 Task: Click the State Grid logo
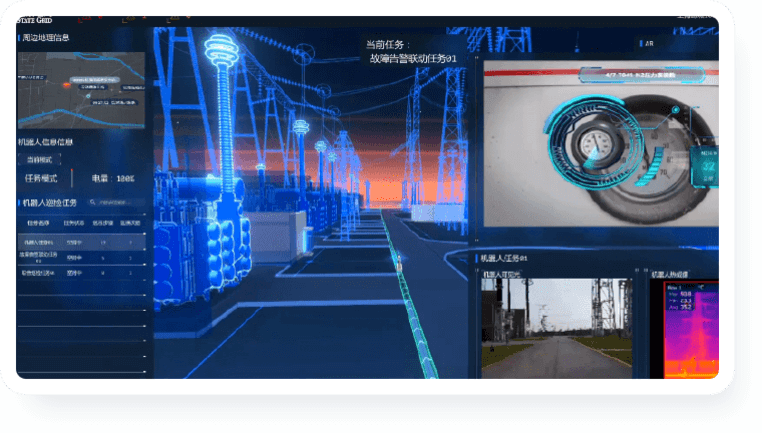click(36, 20)
